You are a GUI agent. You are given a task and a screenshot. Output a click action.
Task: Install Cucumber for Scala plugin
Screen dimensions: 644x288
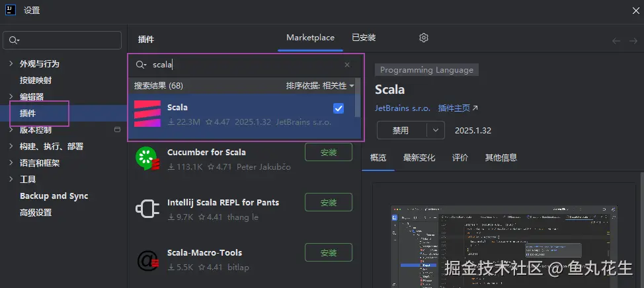(x=329, y=152)
